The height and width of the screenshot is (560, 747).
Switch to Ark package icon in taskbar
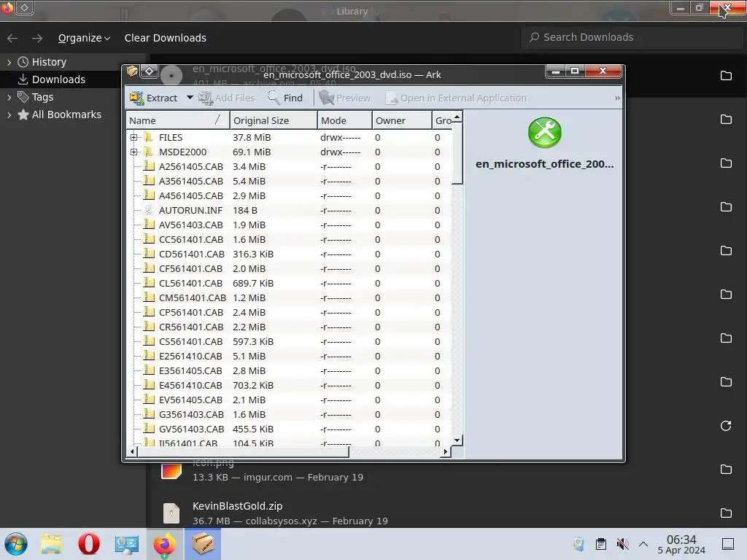(x=203, y=544)
